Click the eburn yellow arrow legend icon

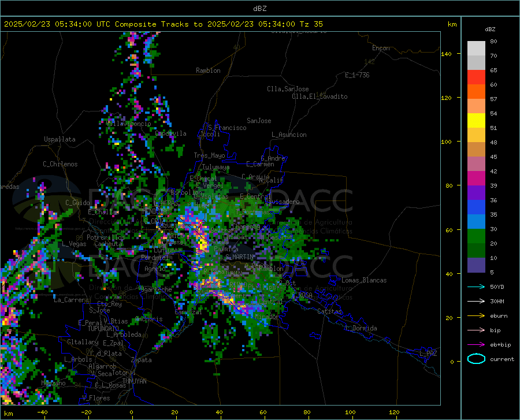coord(476,316)
